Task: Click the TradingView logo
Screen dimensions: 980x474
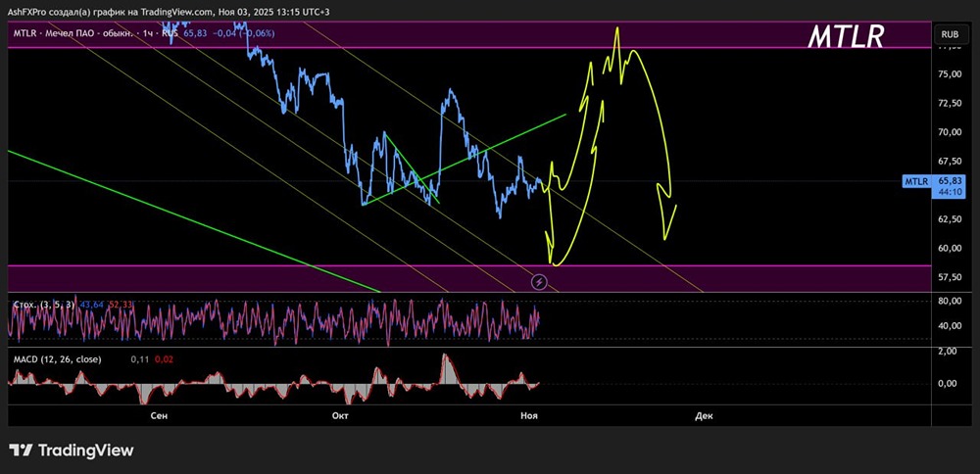Action: click(71, 450)
